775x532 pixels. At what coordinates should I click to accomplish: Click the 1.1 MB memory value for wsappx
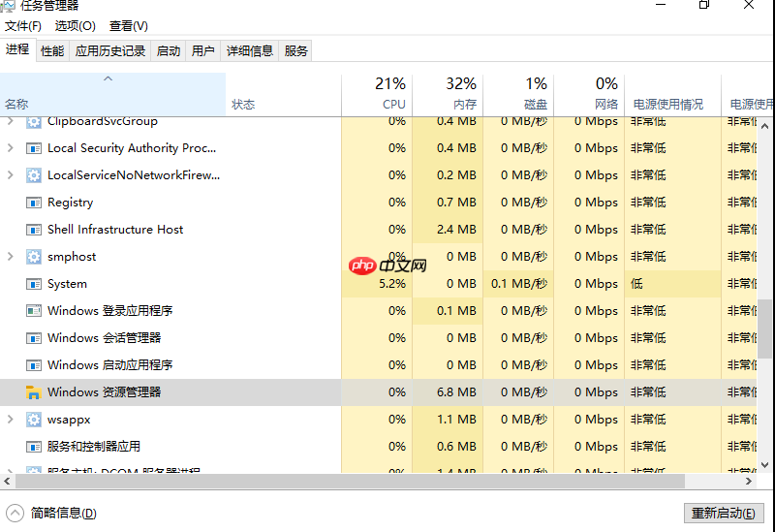click(x=456, y=420)
